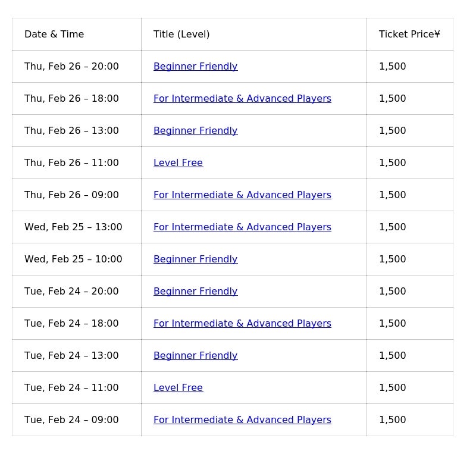Open Level Free session Thu Feb 26 11:00
The height and width of the screenshot is (454, 476).
coord(178,163)
